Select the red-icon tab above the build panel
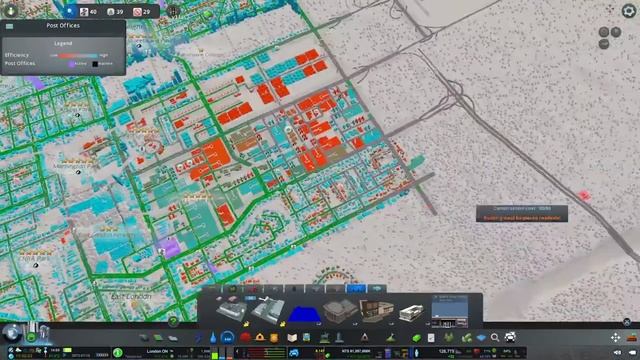The height and width of the screenshot is (360, 640). click(x=253, y=289)
